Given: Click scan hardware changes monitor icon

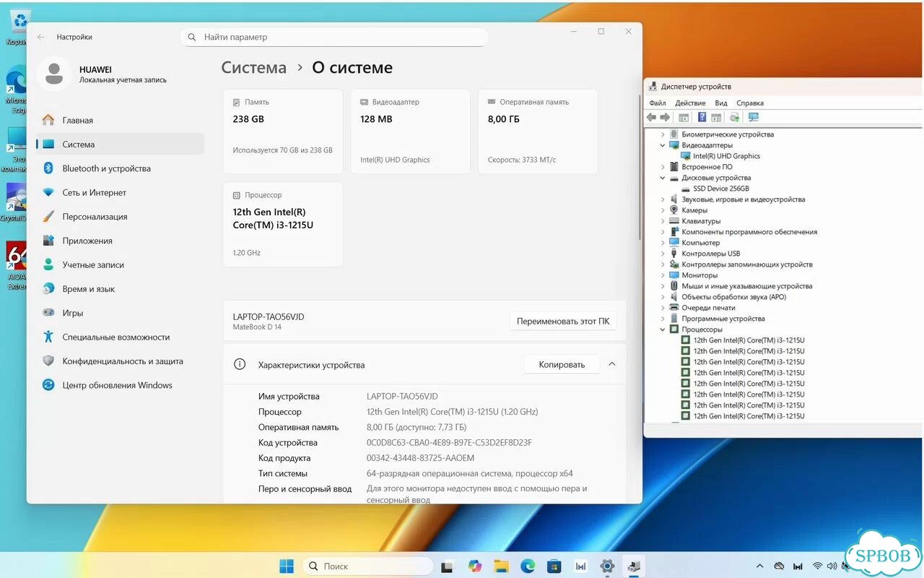Looking at the screenshot, I should [x=754, y=117].
